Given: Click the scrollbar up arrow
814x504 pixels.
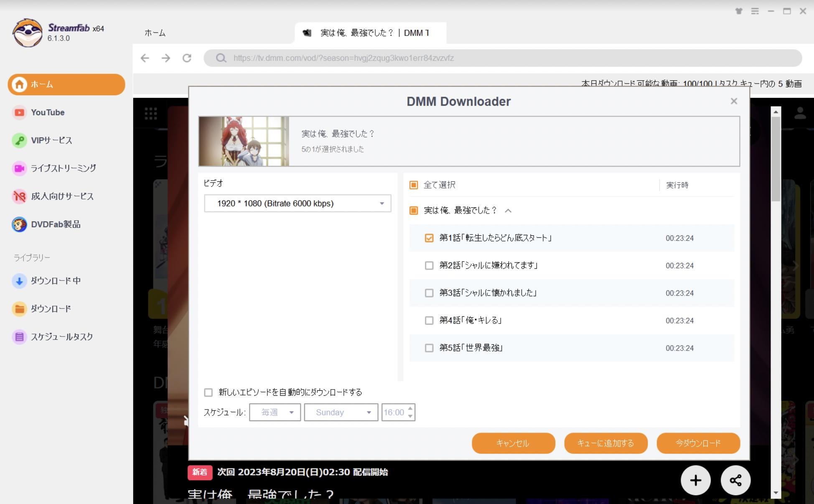Looking at the screenshot, I should [x=776, y=112].
